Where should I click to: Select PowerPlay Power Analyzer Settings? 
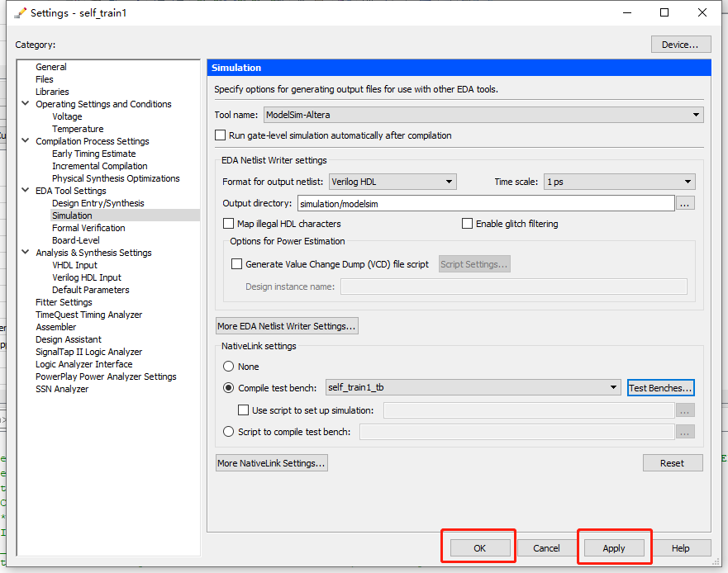tap(107, 376)
